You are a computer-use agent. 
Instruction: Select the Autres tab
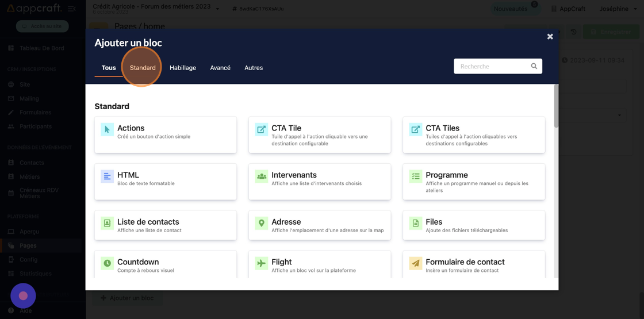coord(254,68)
